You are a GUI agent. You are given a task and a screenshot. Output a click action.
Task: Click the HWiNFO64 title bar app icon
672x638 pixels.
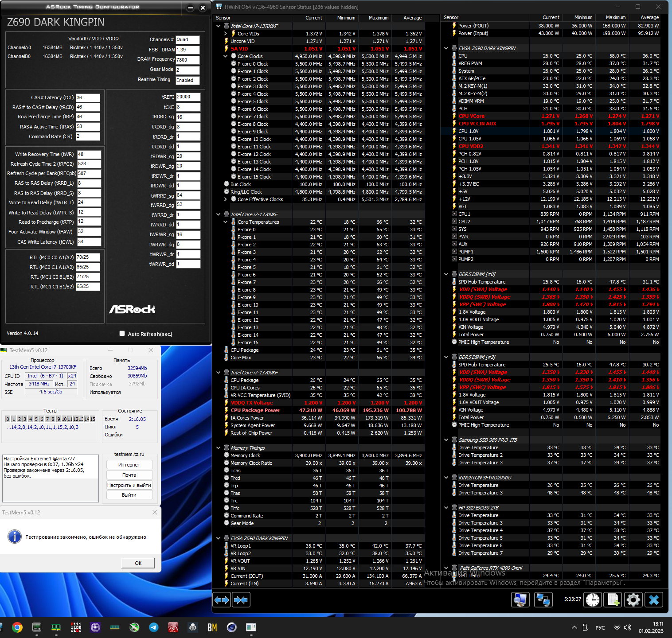pyautogui.click(x=219, y=7)
